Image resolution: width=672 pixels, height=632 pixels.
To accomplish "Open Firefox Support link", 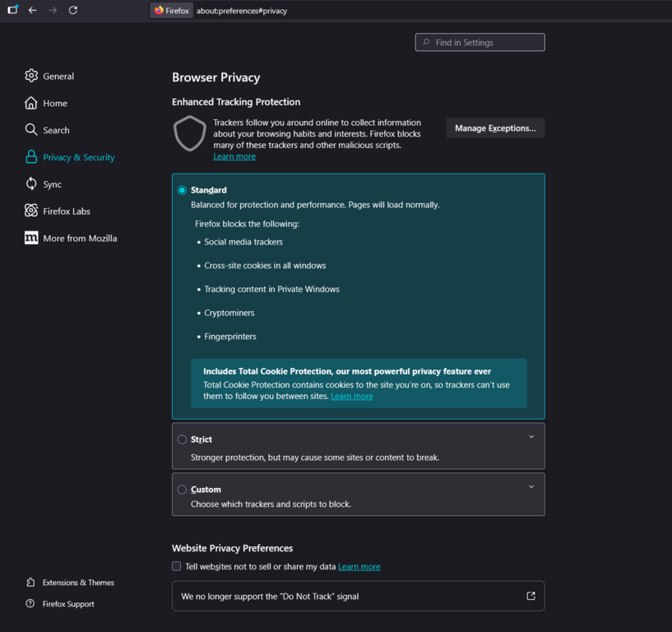I will pos(68,604).
